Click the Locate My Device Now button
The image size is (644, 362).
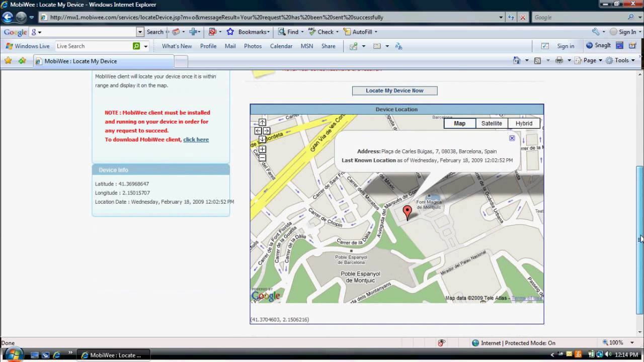(x=395, y=90)
